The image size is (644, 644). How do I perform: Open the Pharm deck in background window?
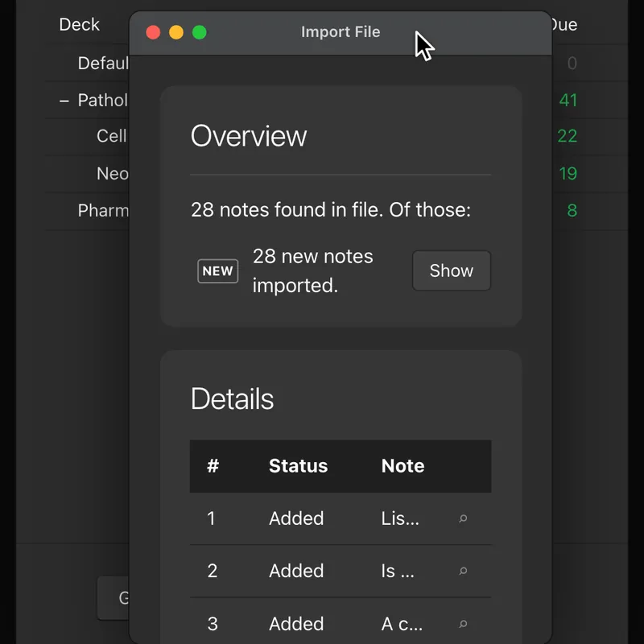103,210
